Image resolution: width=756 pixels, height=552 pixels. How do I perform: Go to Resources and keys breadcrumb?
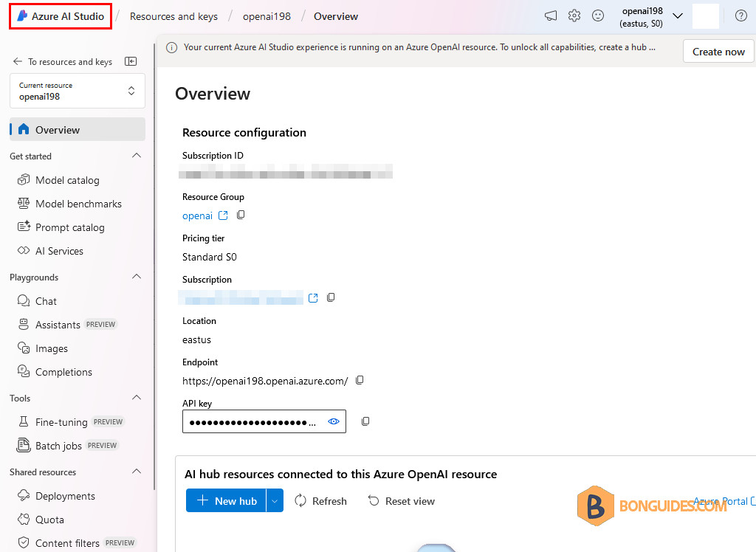(x=173, y=16)
